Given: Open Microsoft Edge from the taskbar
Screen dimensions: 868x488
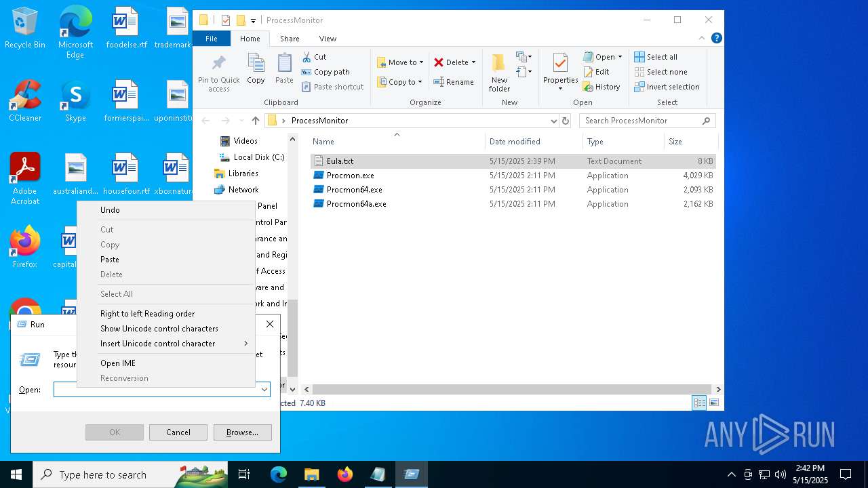Looking at the screenshot, I should pos(279,474).
